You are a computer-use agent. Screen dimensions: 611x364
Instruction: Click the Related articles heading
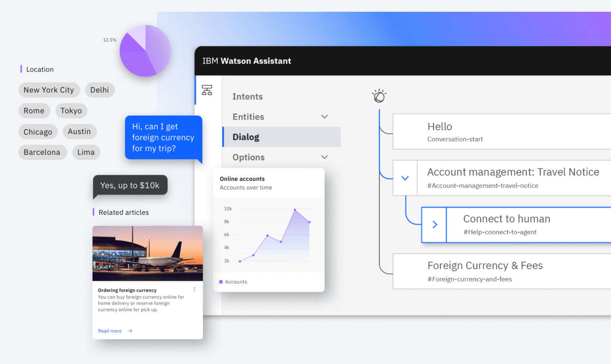coord(124,213)
